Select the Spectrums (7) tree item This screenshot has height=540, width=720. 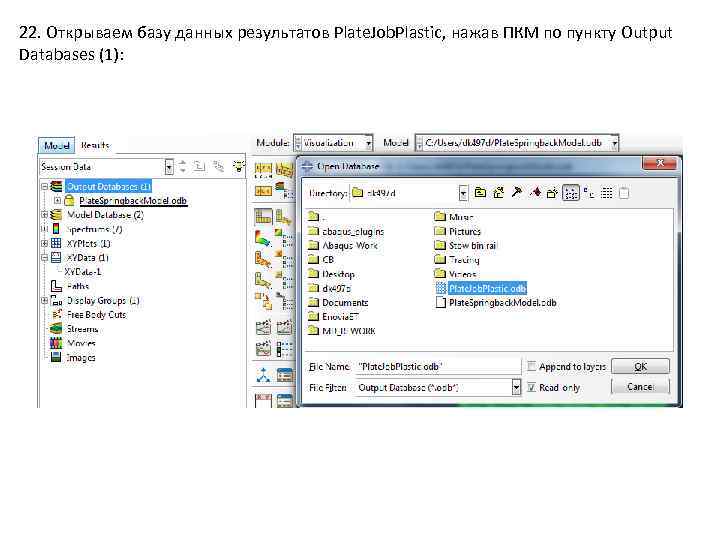click(95, 229)
